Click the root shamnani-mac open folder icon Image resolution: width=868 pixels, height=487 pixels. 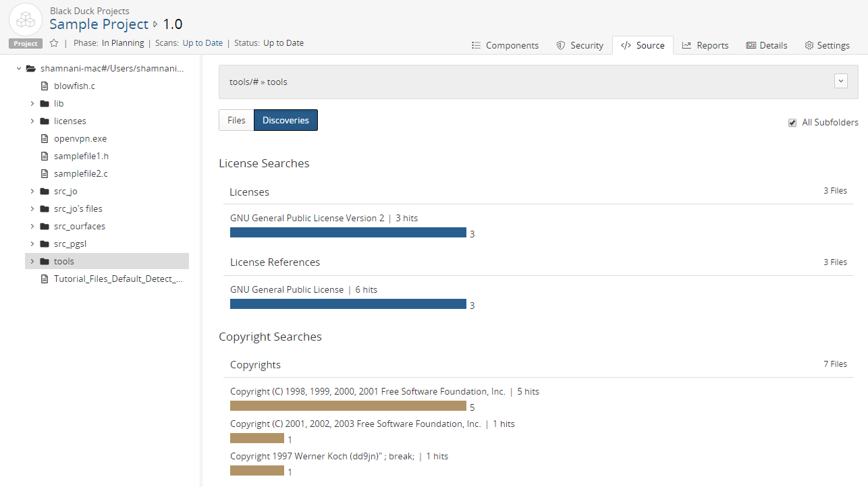click(x=30, y=69)
